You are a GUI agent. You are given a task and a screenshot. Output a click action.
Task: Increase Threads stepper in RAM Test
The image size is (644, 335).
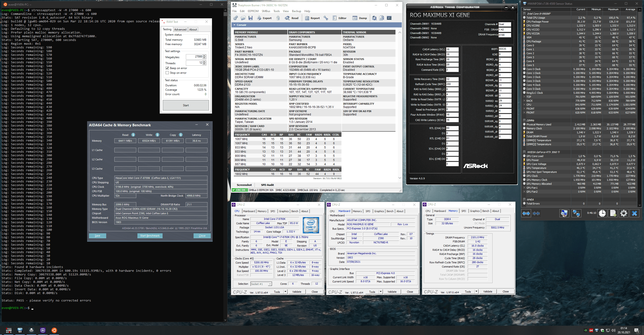tap(204, 62)
